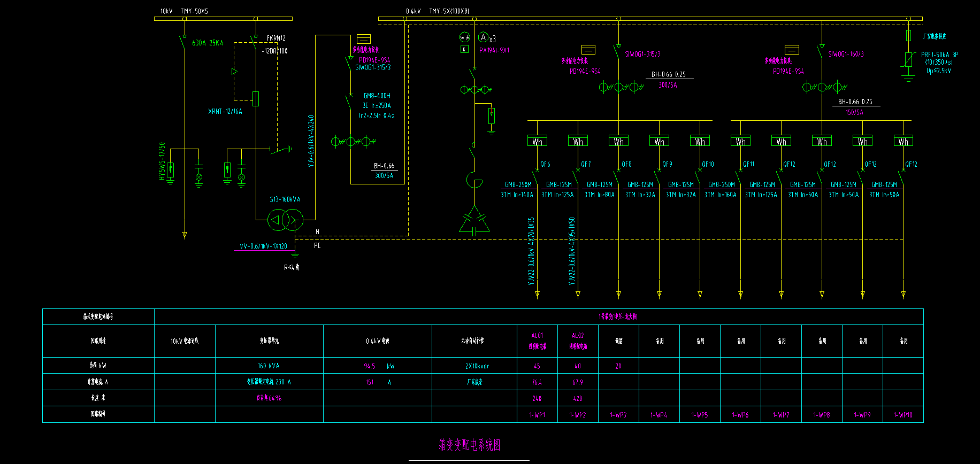The image size is (980, 464).
Task: Click the arrow at 10kV feeder bottom
Action: click(185, 235)
